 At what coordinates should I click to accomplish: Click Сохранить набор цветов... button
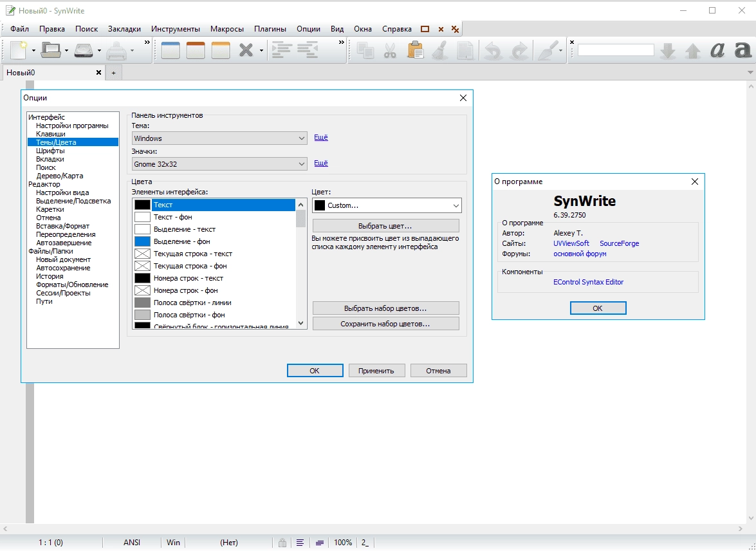click(385, 324)
